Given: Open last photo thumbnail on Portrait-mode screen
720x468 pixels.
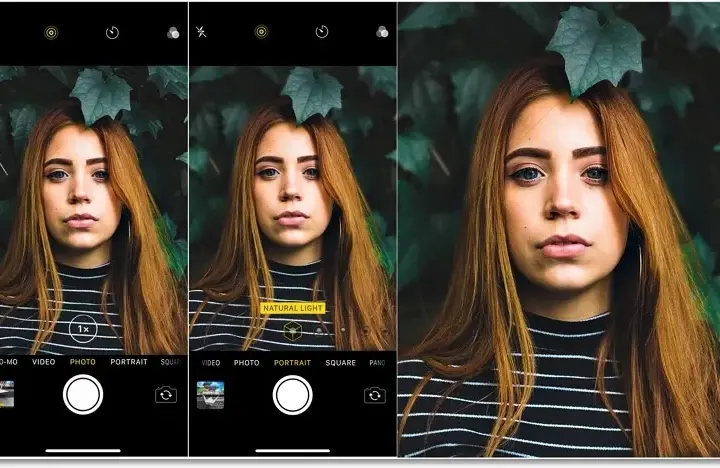Looking at the screenshot, I should click(x=210, y=395).
